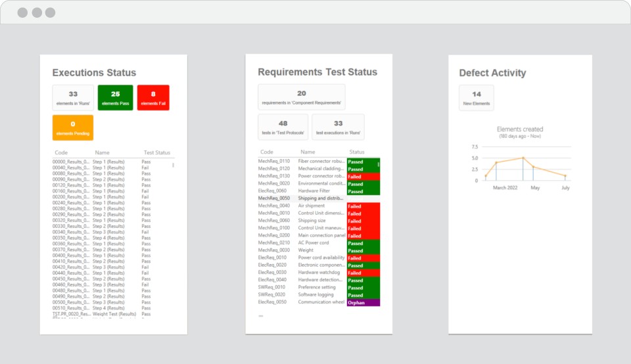Click the last data point near July on chart
Viewport: 631px width, 364px height.
[x=565, y=176]
